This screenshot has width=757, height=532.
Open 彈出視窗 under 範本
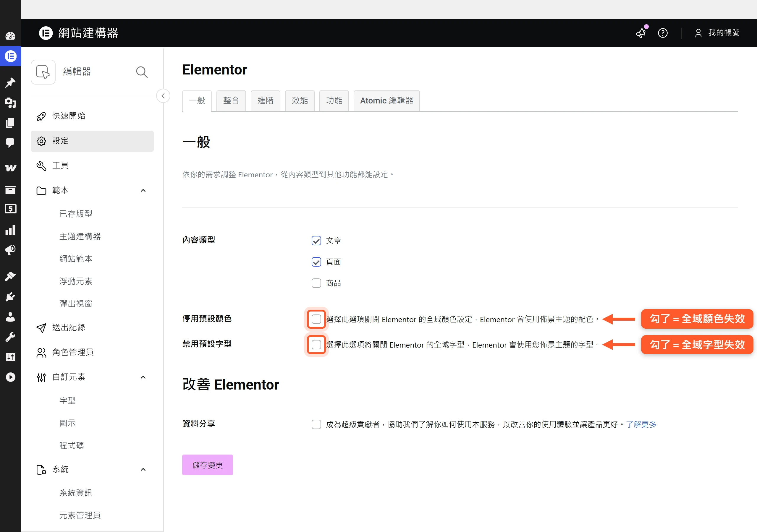(76, 304)
